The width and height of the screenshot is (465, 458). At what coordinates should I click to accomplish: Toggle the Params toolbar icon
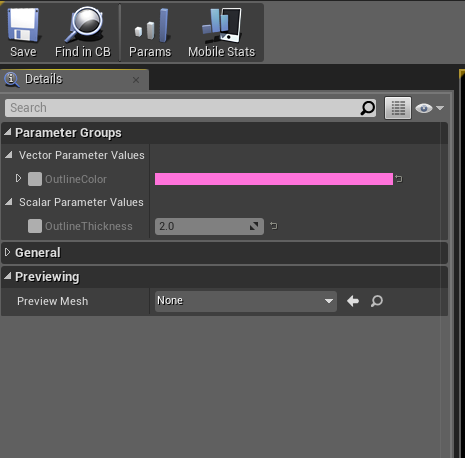[x=151, y=26]
